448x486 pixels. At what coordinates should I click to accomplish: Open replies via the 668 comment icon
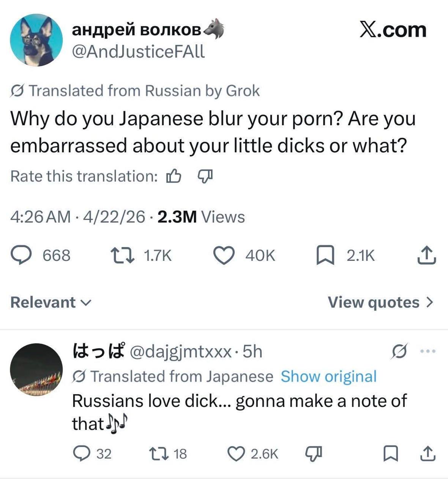pyautogui.click(x=22, y=255)
